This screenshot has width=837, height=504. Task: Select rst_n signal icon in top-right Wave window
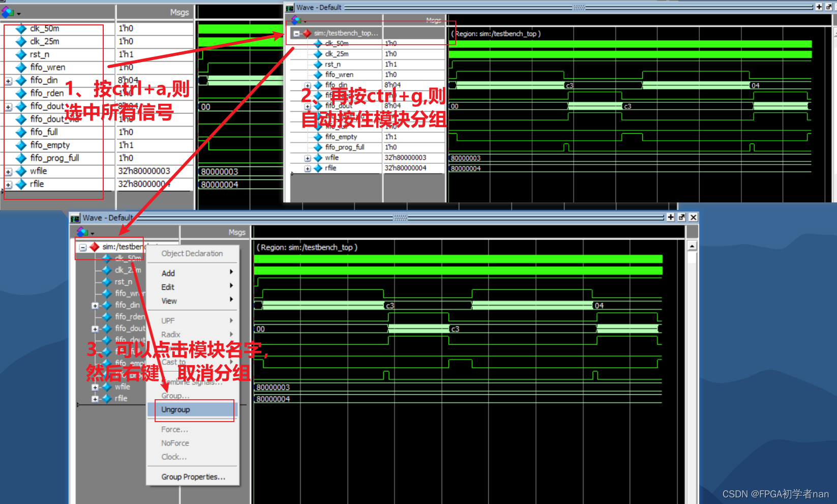click(x=318, y=65)
